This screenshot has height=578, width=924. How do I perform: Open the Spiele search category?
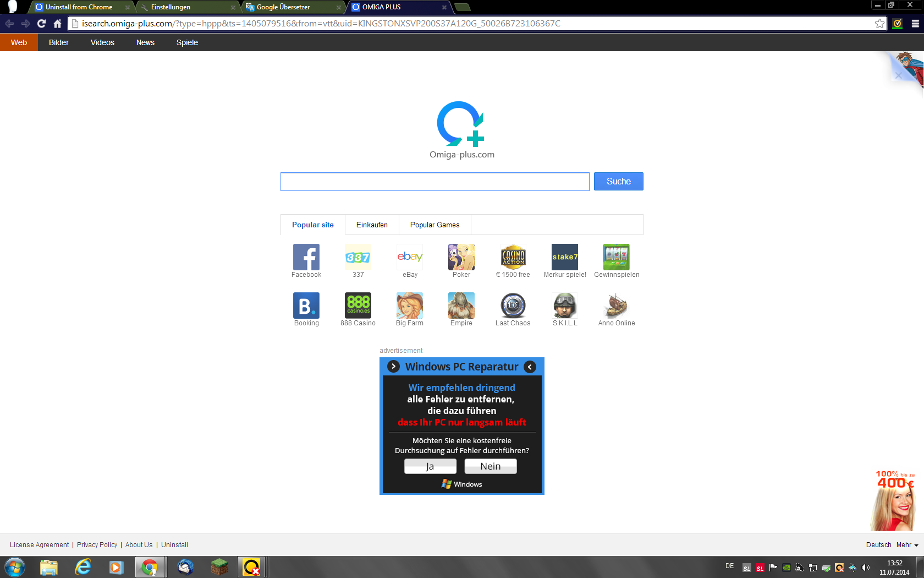pos(187,42)
